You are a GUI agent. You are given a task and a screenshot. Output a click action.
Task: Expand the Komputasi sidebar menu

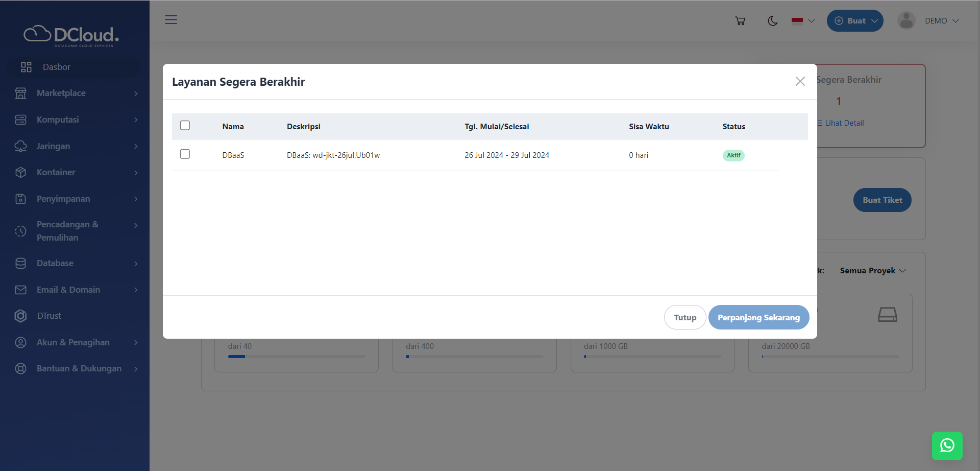[x=76, y=120]
